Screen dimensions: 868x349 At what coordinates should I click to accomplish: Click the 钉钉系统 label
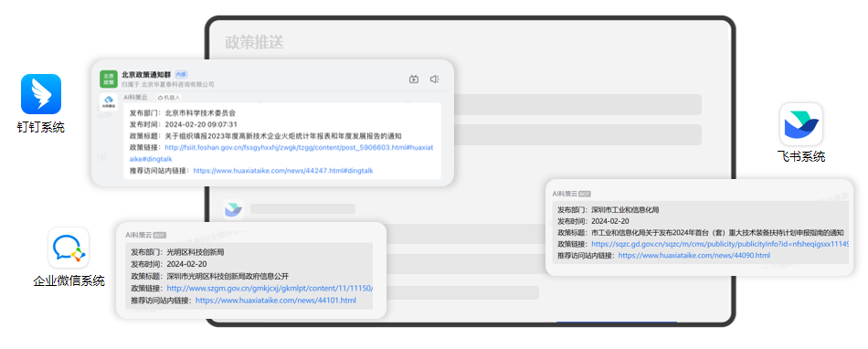(41, 128)
